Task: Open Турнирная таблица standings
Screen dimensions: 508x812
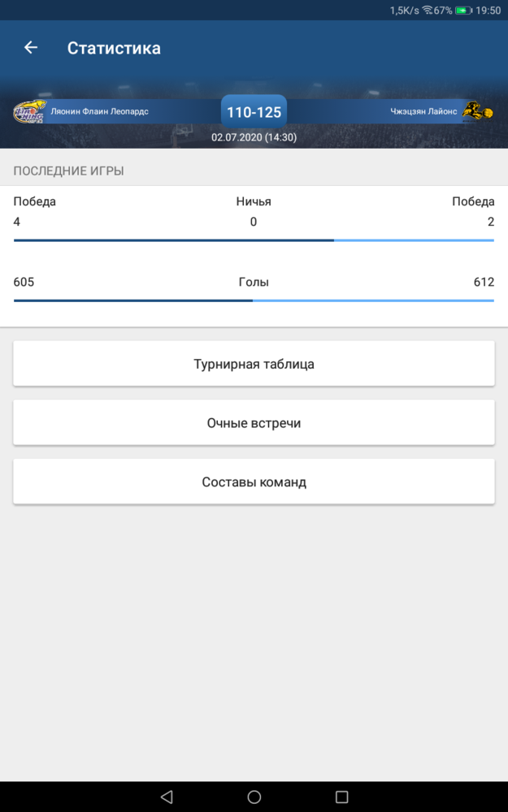Action: 254,364
